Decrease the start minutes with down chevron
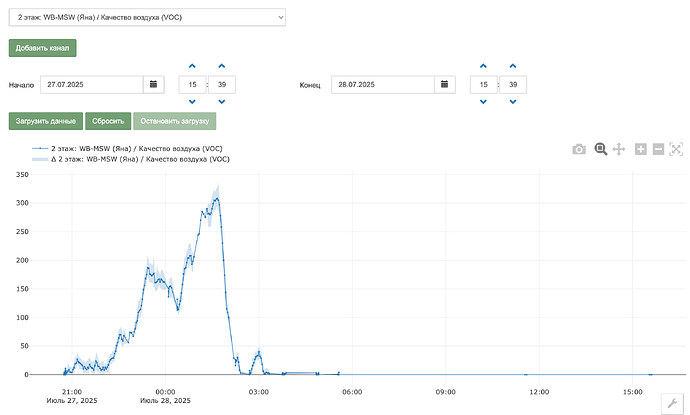The width and height of the screenshot is (690, 415). pyautogui.click(x=222, y=102)
